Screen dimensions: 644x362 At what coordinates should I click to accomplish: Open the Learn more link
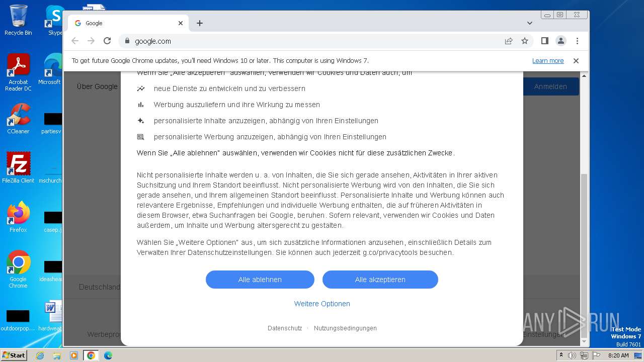[x=548, y=61]
